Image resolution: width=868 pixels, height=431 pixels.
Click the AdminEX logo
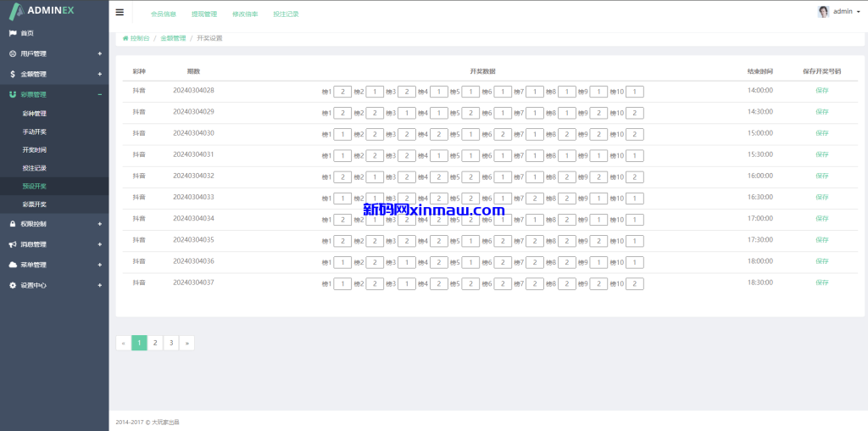(53, 12)
